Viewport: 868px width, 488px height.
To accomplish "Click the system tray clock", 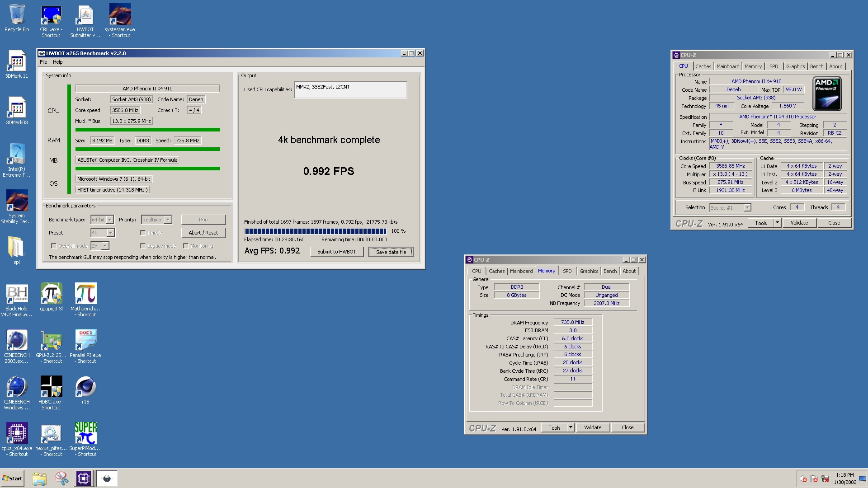I will pyautogui.click(x=844, y=479).
